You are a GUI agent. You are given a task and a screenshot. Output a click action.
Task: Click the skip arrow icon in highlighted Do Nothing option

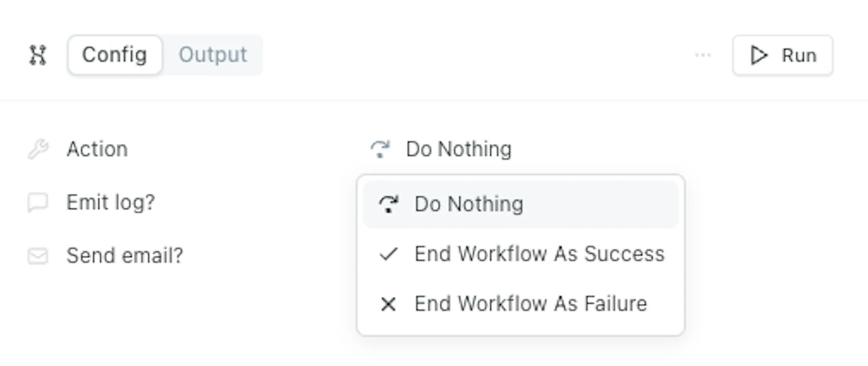[388, 204]
